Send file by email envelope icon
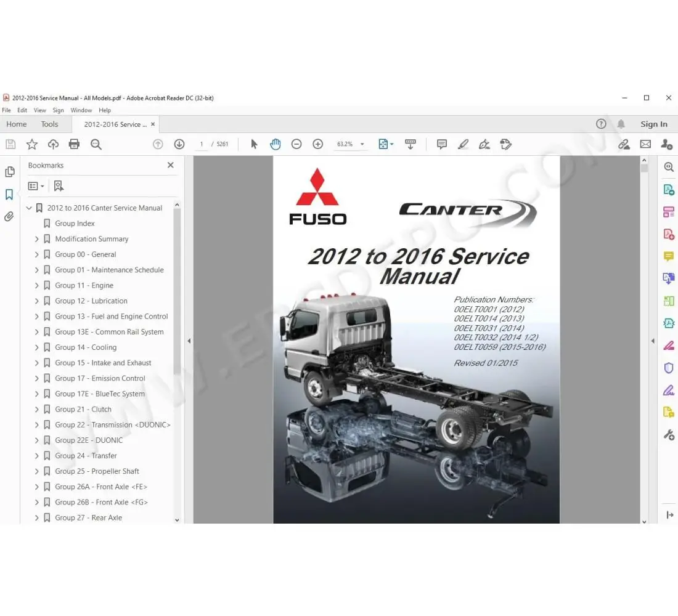Image resolution: width=678 pixels, height=616 pixels. click(645, 144)
